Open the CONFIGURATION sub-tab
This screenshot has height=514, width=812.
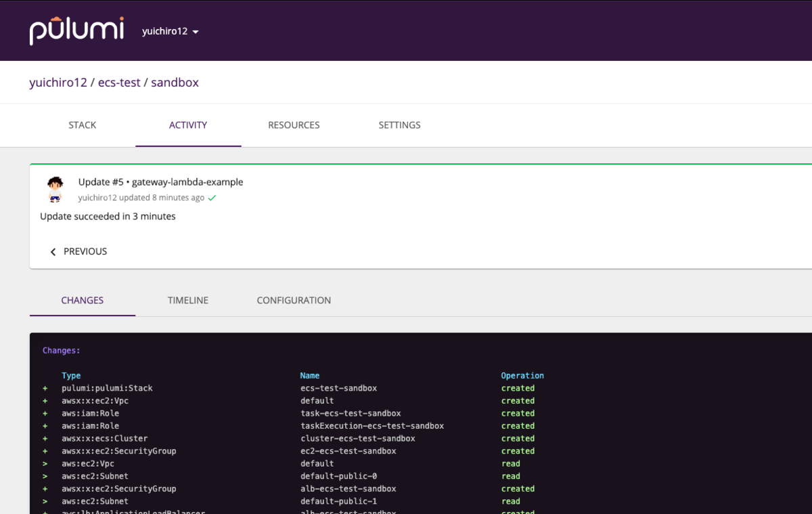tap(294, 300)
